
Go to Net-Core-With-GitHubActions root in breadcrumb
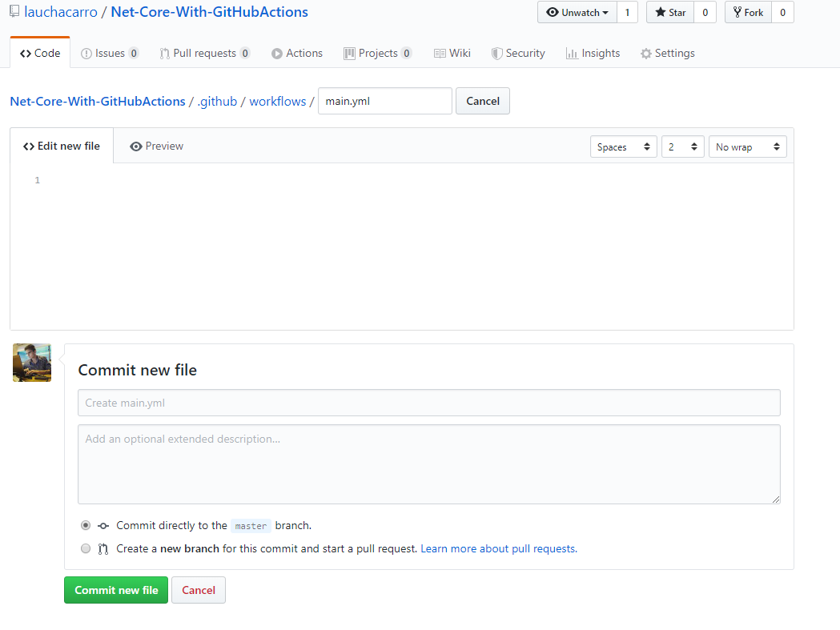click(x=98, y=101)
